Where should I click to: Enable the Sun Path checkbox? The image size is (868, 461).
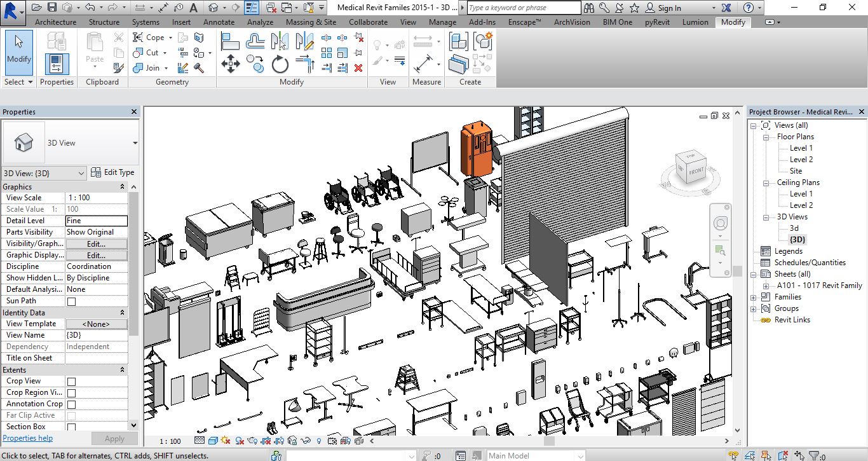(71, 301)
